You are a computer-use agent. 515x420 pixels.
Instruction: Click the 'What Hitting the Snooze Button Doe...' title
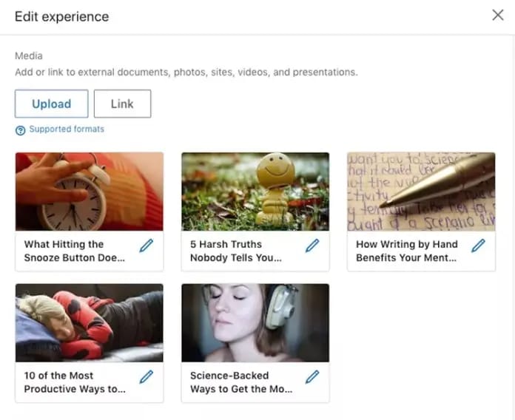75,251
